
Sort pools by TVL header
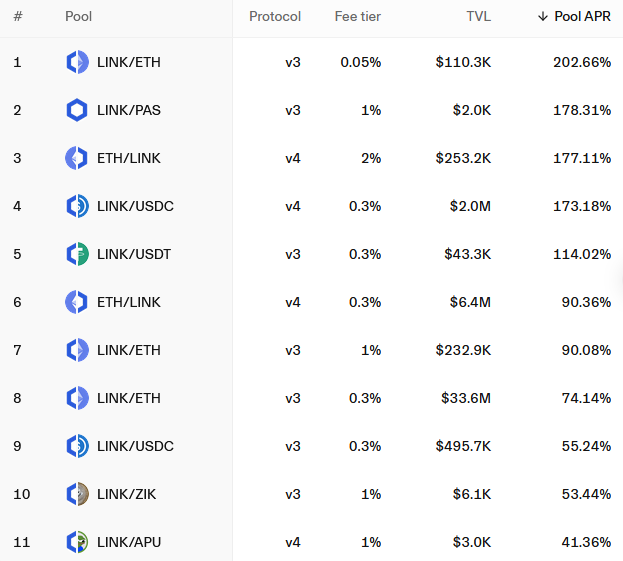coord(478,17)
